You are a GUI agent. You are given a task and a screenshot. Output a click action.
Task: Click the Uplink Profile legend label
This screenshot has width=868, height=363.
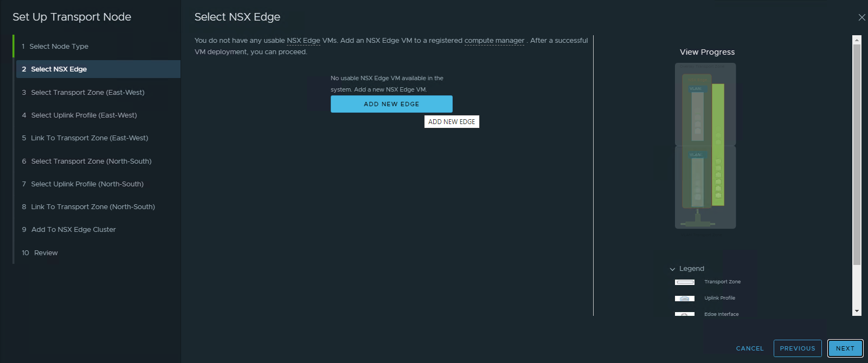pyautogui.click(x=719, y=298)
